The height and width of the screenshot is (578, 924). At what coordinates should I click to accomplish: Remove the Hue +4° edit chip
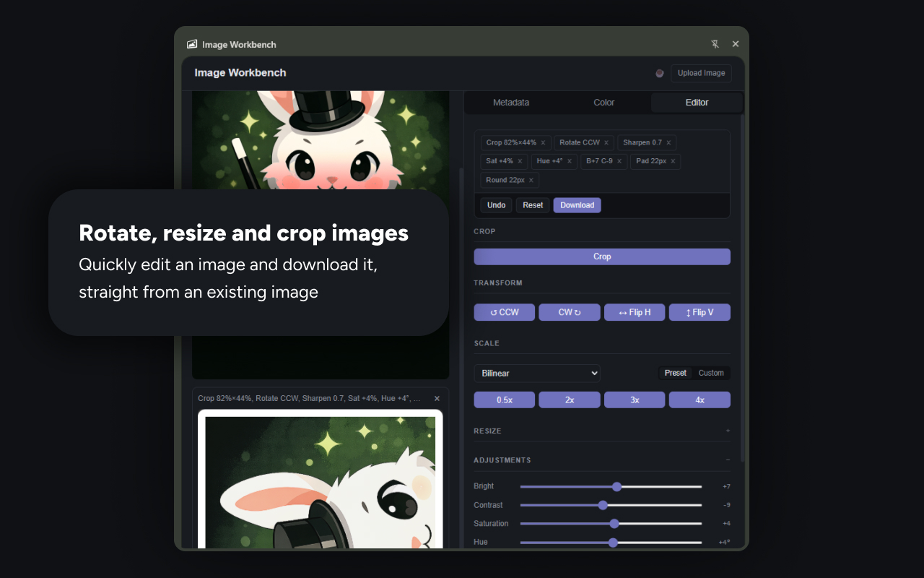[570, 161]
